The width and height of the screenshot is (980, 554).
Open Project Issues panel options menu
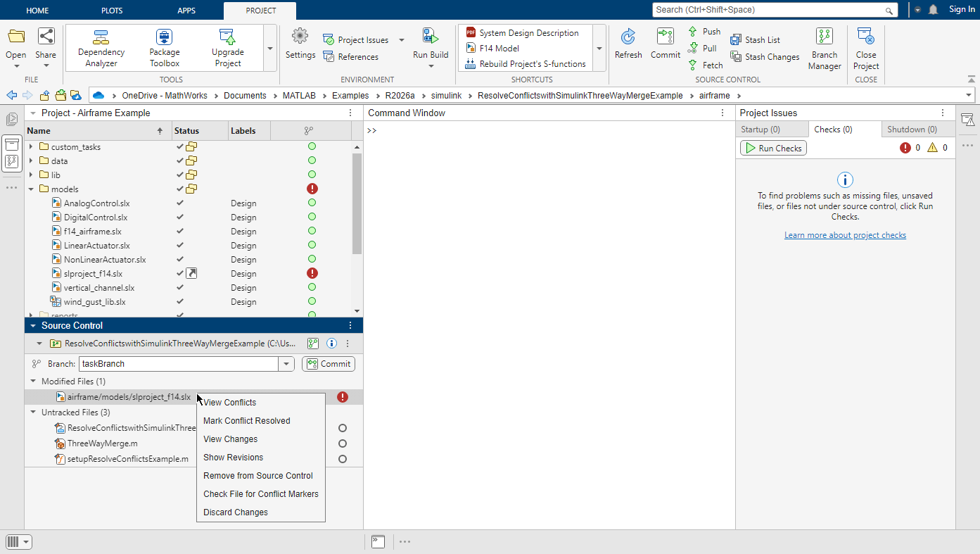(943, 113)
